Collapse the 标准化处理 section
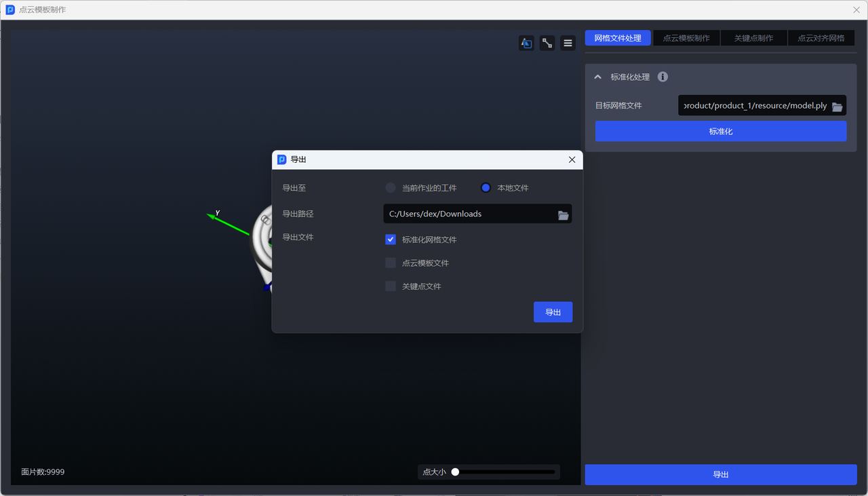 (597, 77)
